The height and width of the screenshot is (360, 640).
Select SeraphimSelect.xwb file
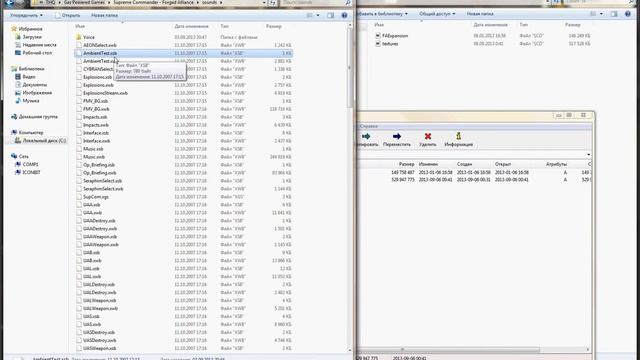[103, 189]
